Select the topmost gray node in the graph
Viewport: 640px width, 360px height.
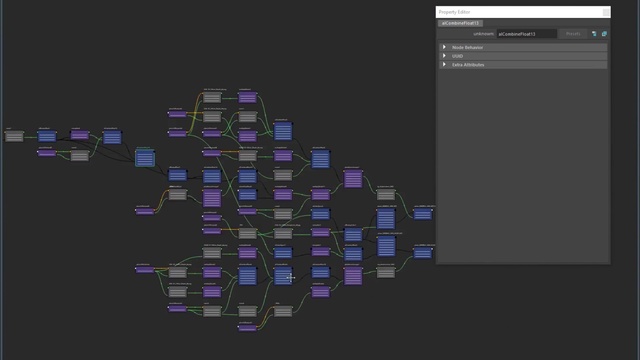click(x=212, y=98)
